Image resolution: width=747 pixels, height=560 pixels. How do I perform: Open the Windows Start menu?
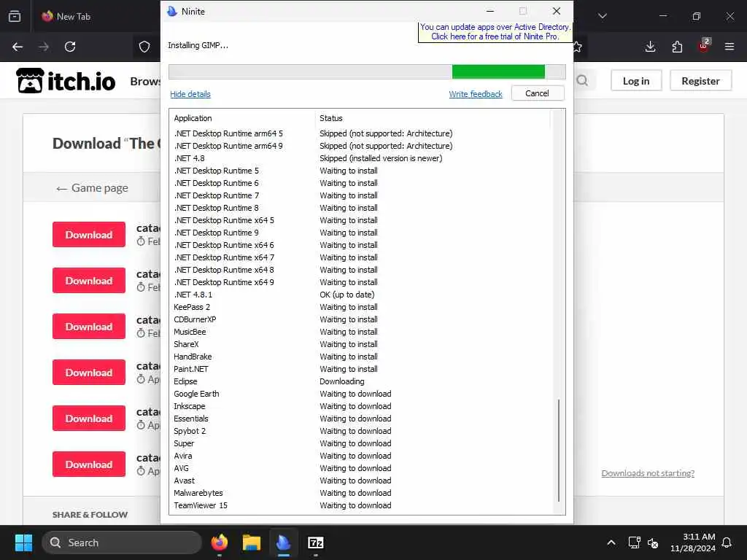(x=23, y=542)
